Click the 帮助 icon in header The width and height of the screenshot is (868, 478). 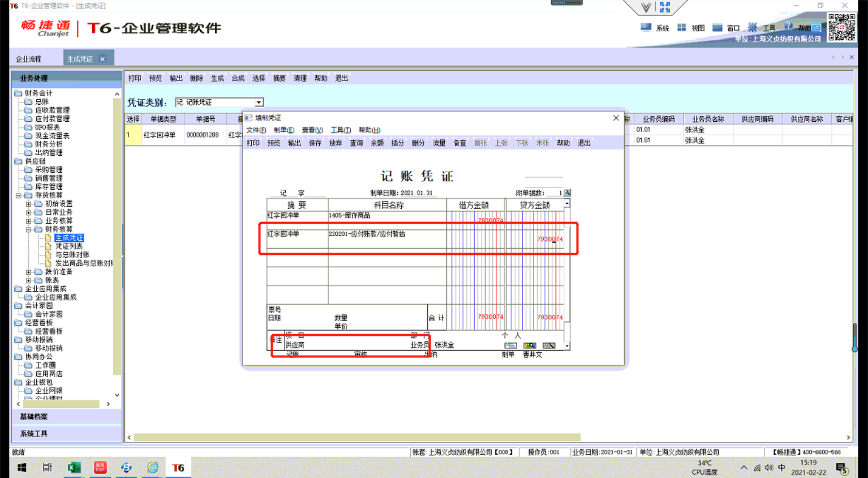pyautogui.click(x=788, y=27)
